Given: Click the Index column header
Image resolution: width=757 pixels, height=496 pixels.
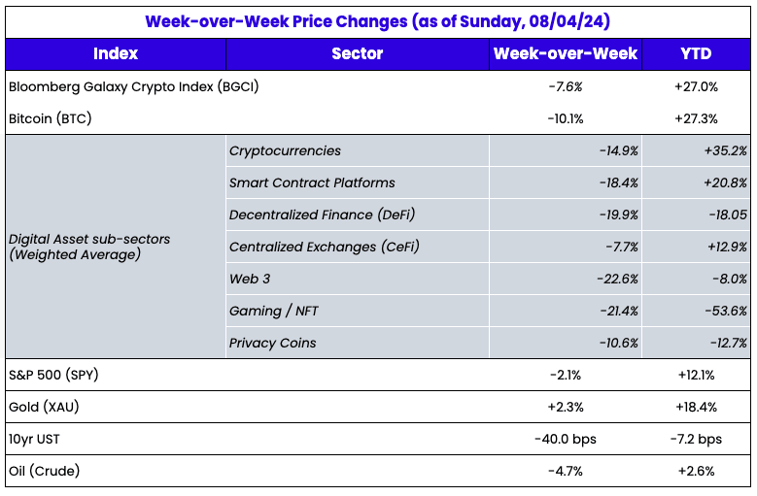Looking at the screenshot, I should click(115, 54).
